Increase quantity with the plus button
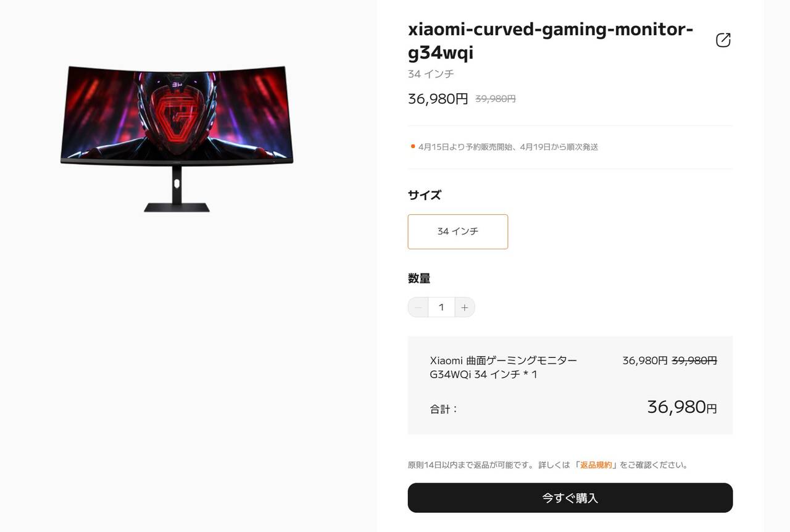 point(465,307)
